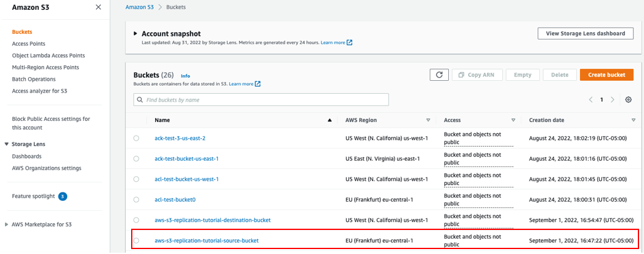Expand the Account snapshot section
Image resolution: width=644 pixels, height=254 pixels.
click(x=135, y=34)
